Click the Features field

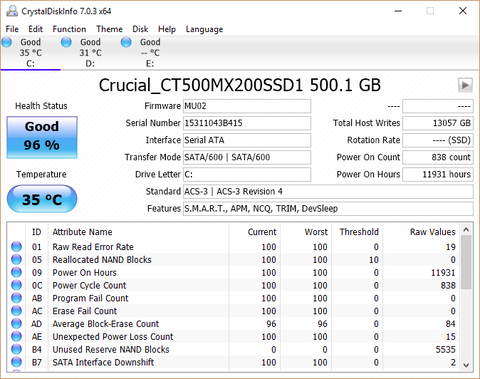[x=328, y=209]
